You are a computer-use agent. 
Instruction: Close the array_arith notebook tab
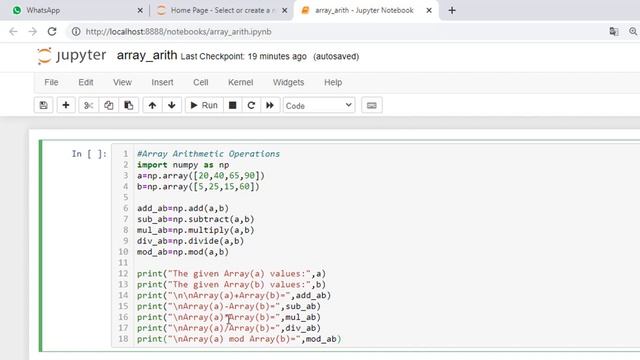[x=429, y=11]
